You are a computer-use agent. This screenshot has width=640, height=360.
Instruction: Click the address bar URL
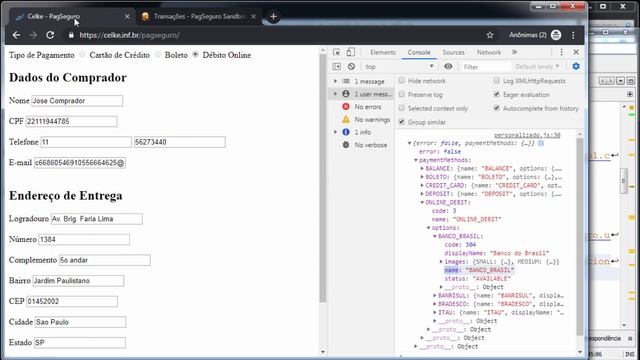point(129,35)
